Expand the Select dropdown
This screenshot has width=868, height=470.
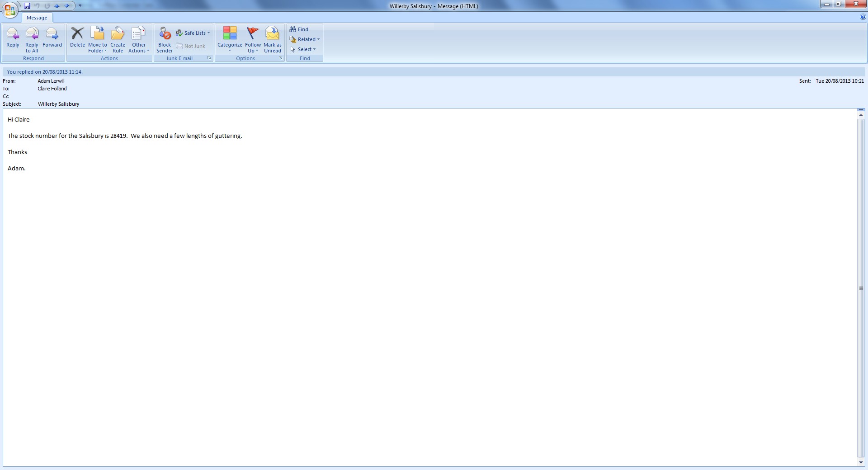(x=303, y=49)
